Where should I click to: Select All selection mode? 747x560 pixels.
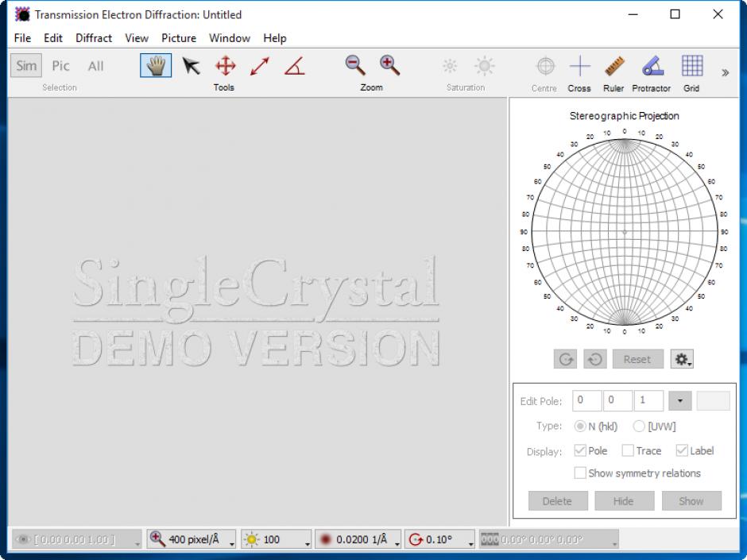pyautogui.click(x=95, y=66)
